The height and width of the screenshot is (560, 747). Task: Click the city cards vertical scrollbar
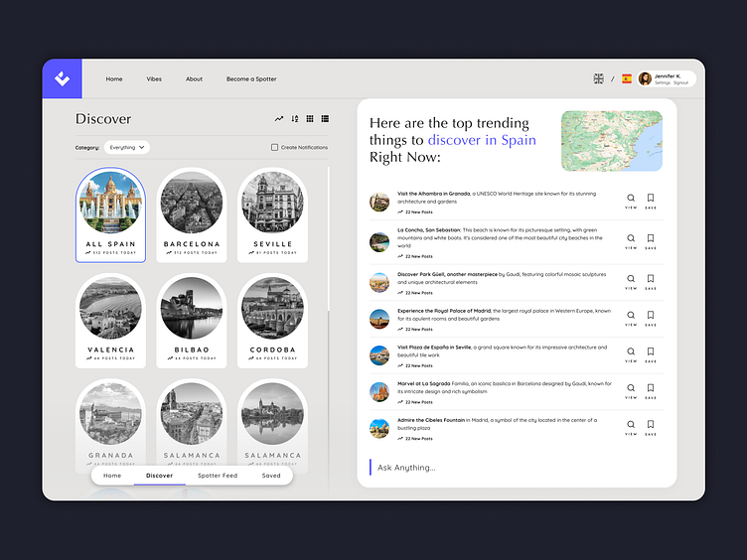328,238
